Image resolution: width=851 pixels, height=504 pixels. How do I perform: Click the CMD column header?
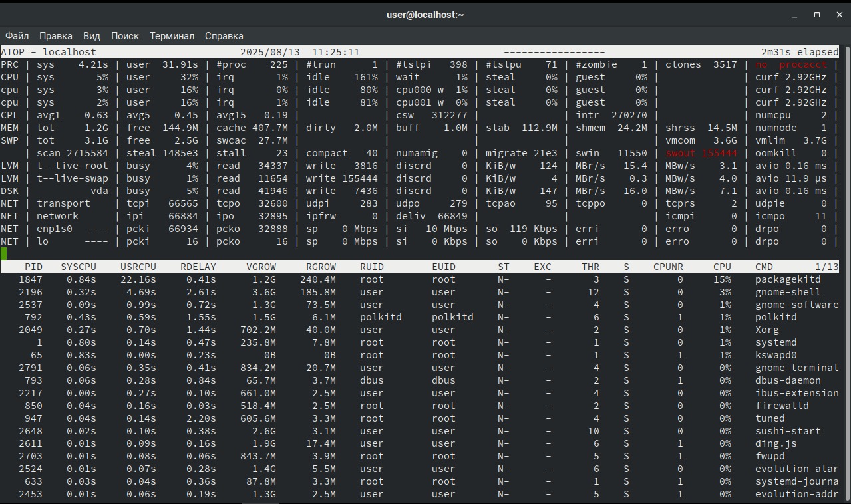pyautogui.click(x=764, y=267)
